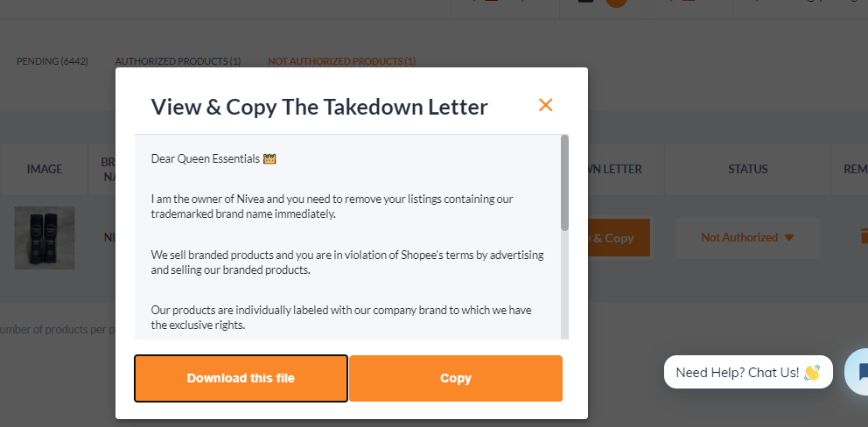
Task: Open the Nivea product thumbnail image
Action: click(x=45, y=238)
